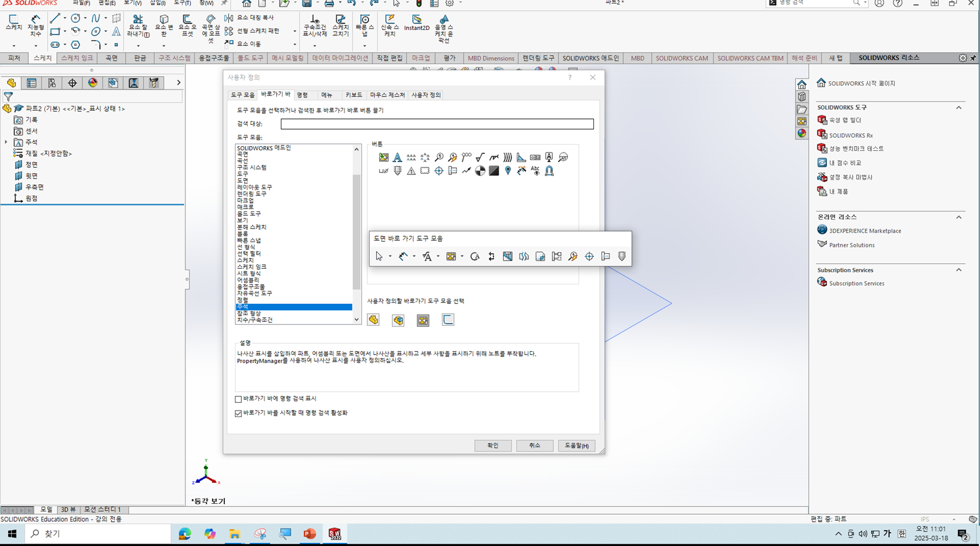This screenshot has height=546, width=980.
Task: Click the toolbar list scroll-down arrow
Action: coord(356,320)
